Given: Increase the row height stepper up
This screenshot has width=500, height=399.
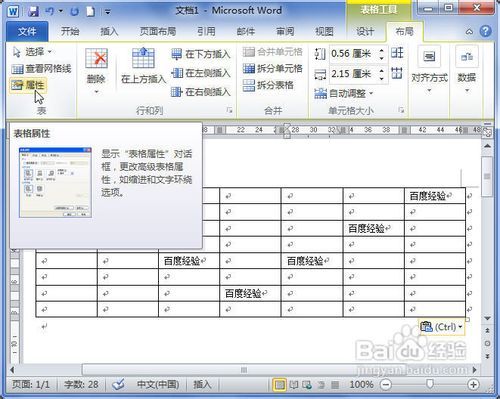Looking at the screenshot, I should (x=382, y=50).
